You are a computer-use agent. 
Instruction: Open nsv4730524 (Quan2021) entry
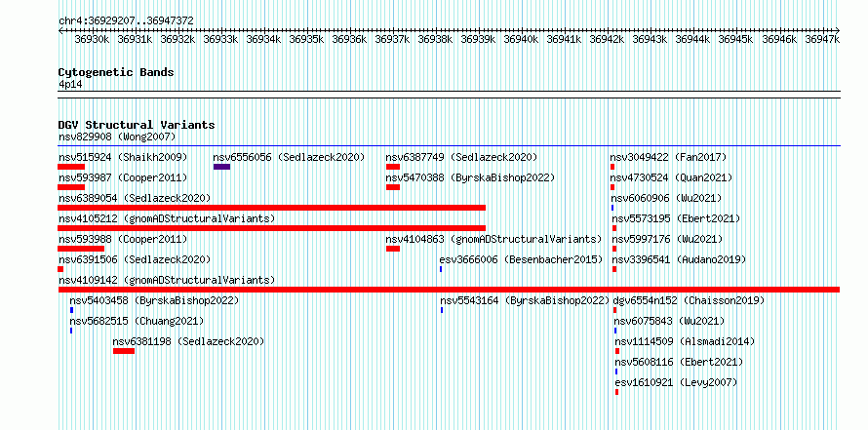pos(671,177)
